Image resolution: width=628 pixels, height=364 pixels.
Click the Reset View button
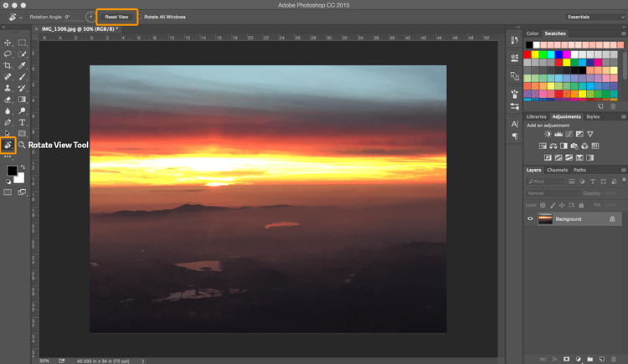116,17
